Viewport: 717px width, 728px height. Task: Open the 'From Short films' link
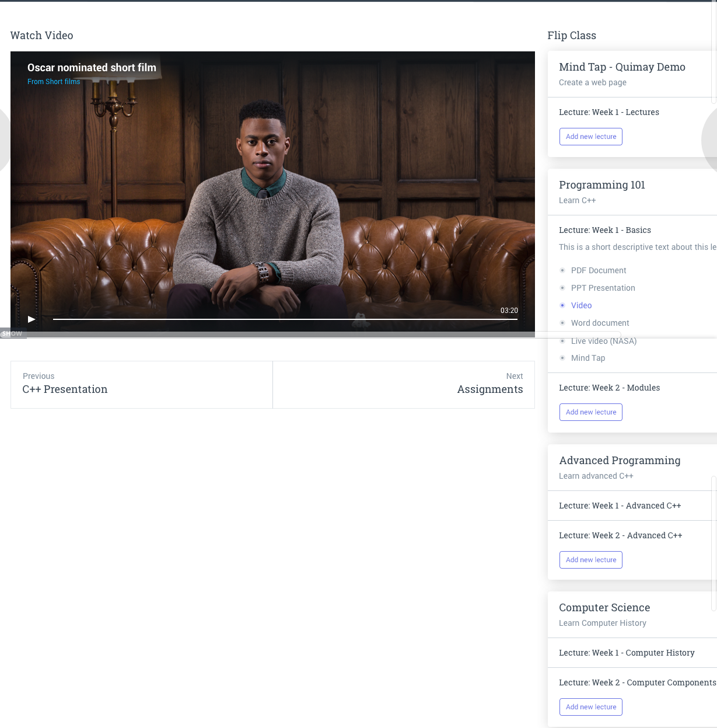(x=54, y=82)
